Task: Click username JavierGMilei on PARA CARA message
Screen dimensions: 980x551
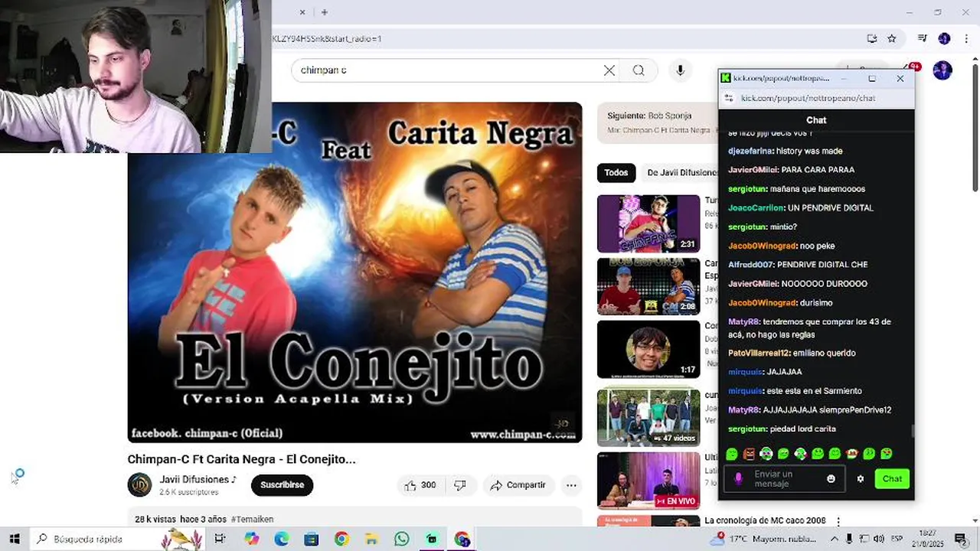Action: [x=753, y=170]
